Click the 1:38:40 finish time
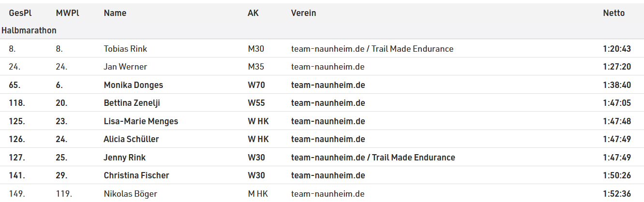The image size is (644, 202). tap(617, 85)
